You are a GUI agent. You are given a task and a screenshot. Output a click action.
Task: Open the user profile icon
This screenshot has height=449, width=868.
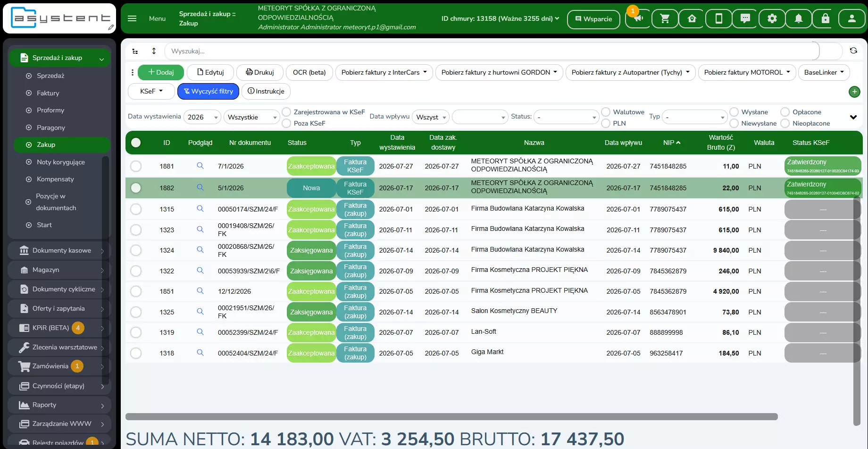click(x=852, y=19)
